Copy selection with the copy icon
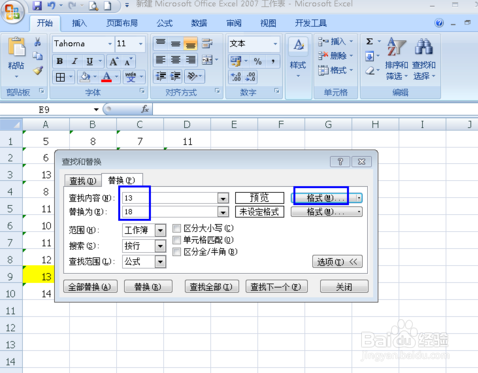 coord(38,56)
